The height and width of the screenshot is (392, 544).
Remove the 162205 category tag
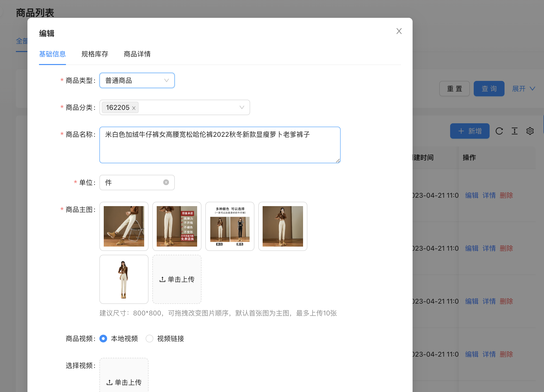point(134,108)
